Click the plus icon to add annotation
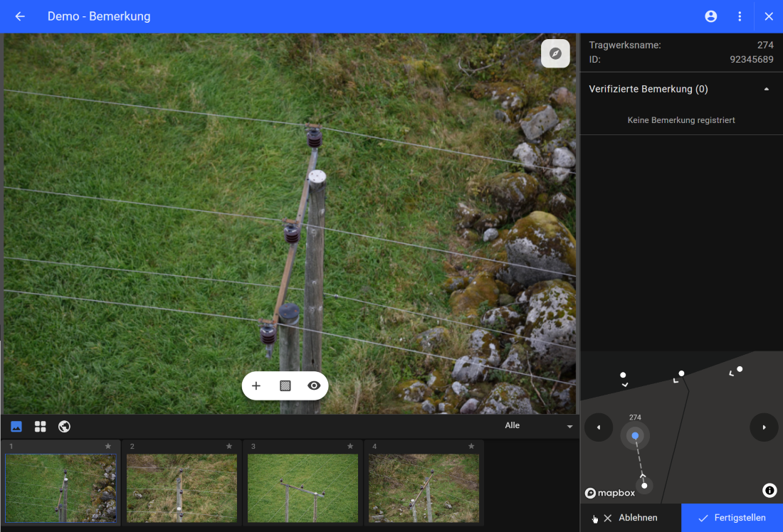 point(256,386)
